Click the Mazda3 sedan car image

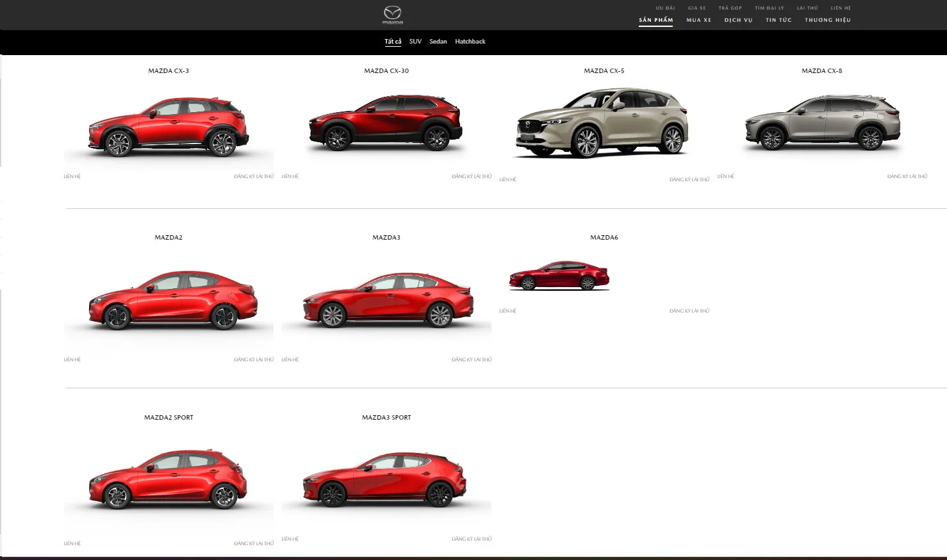click(388, 300)
